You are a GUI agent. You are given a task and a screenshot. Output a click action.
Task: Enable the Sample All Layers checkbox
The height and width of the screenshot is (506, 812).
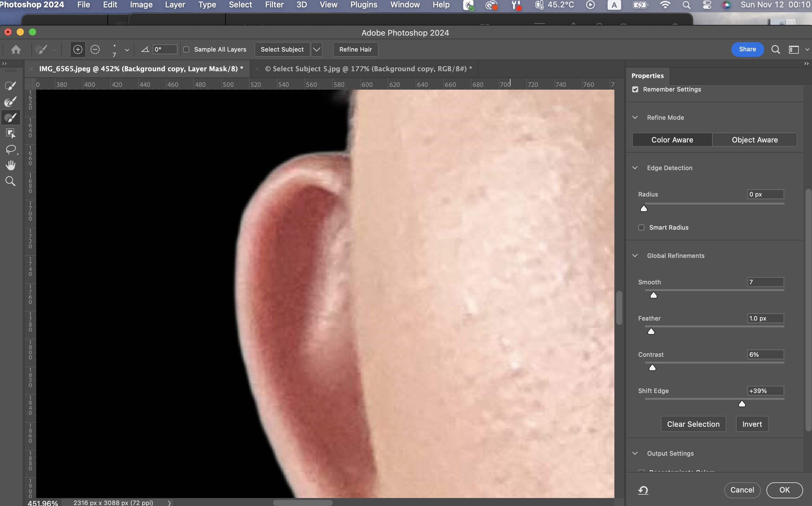pos(186,49)
